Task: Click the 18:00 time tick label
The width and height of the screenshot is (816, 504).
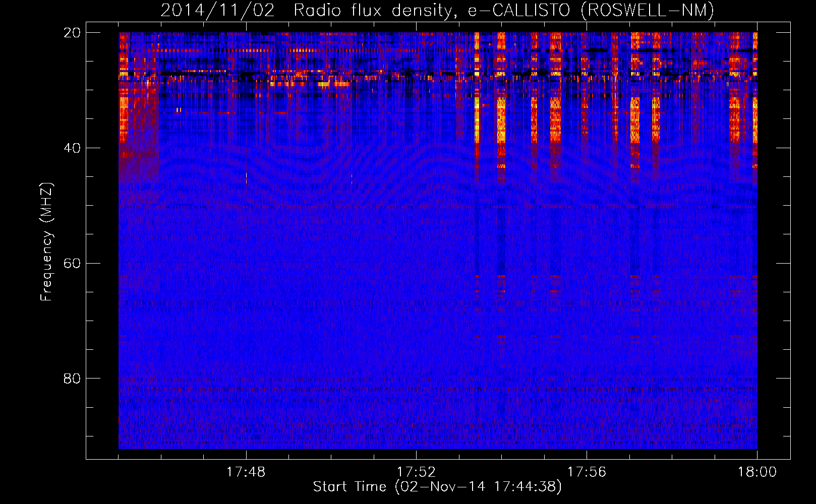Action: pos(757,472)
